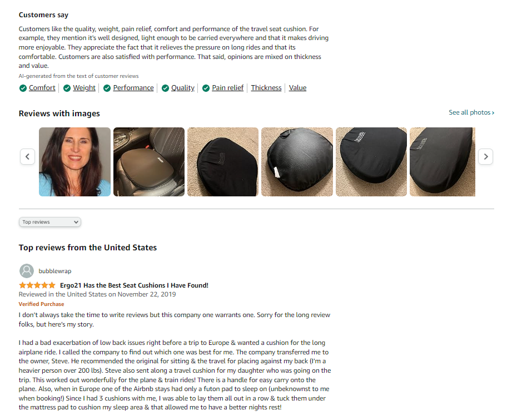The width and height of the screenshot is (527, 420).
Task: Open the car seat cushion review photo
Action: click(x=149, y=162)
